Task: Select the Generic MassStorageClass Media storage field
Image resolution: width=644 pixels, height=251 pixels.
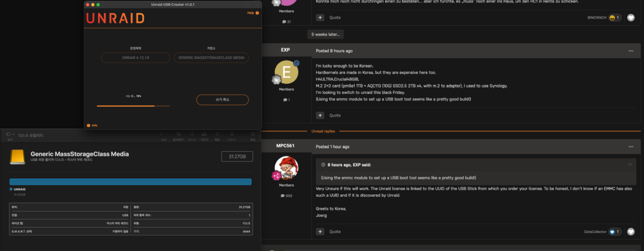Action: [x=211, y=57]
